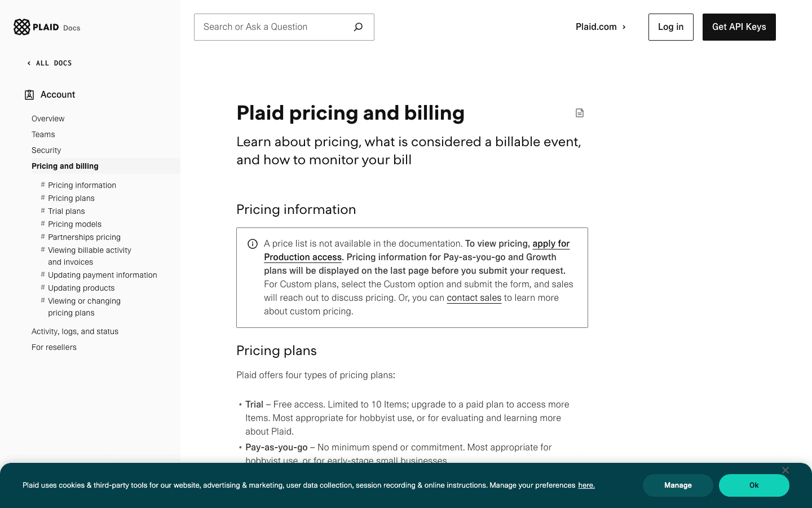Click the Pricing information heading

click(x=296, y=209)
